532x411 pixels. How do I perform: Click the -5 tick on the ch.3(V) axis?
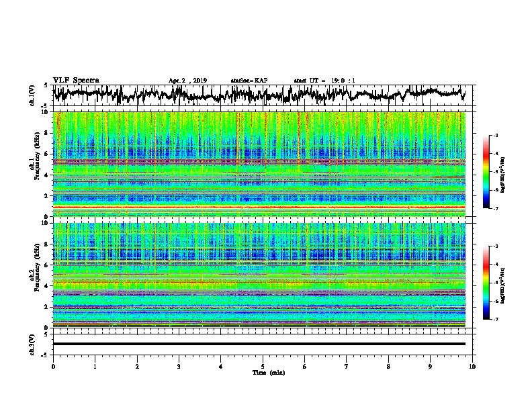(x=44, y=355)
